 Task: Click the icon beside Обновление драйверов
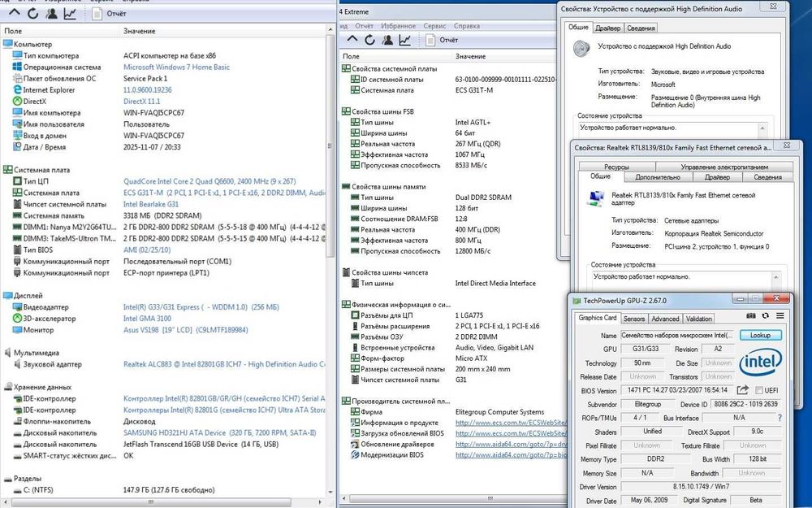tap(355, 444)
